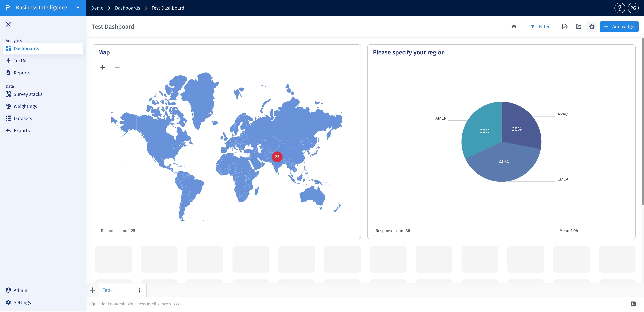Screen dimensions: 644x312
Task: Click the footer grid icon at bottom right
Action: coord(633,304)
